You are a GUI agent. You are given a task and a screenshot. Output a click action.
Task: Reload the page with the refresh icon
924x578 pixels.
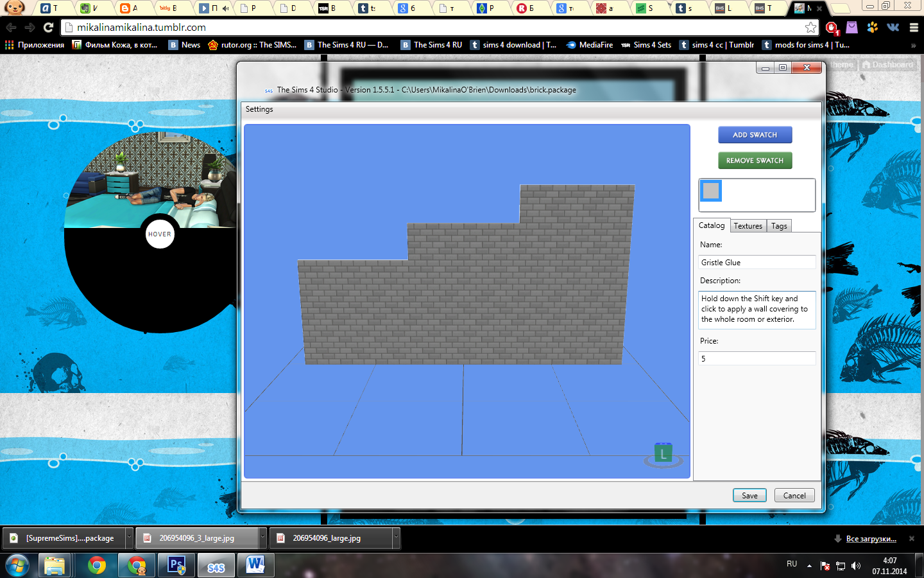[48, 28]
